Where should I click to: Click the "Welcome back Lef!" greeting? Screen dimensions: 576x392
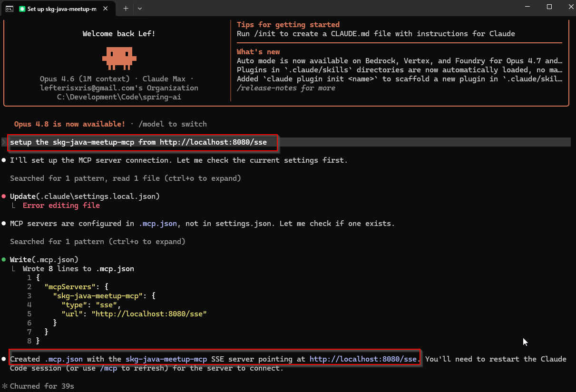click(x=119, y=34)
